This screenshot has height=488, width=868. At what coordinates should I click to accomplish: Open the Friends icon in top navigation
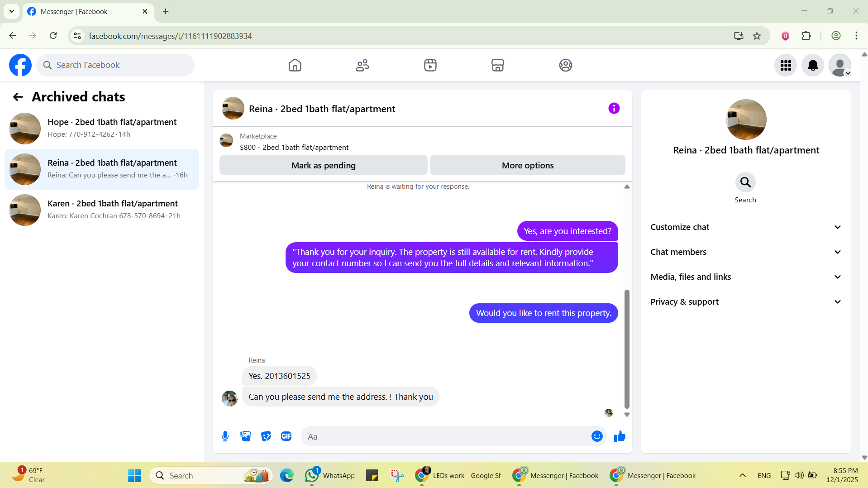(362, 65)
